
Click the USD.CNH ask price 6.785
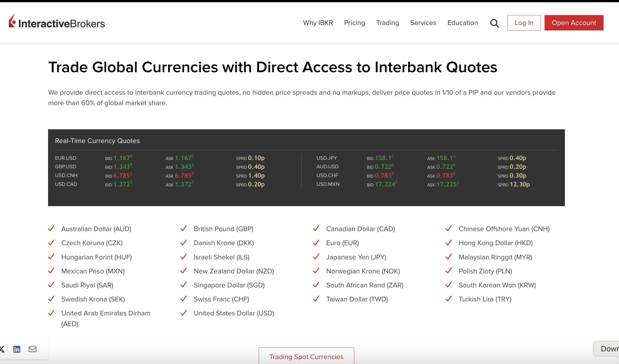coord(184,175)
